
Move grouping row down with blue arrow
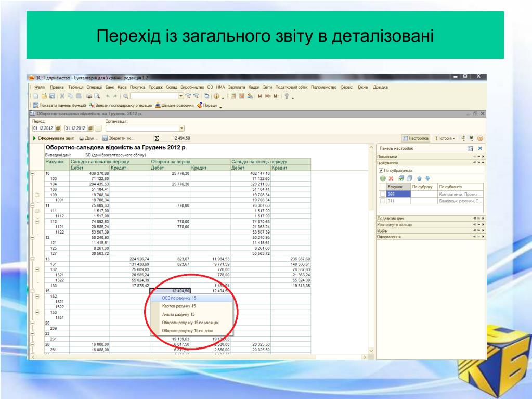[427, 178]
